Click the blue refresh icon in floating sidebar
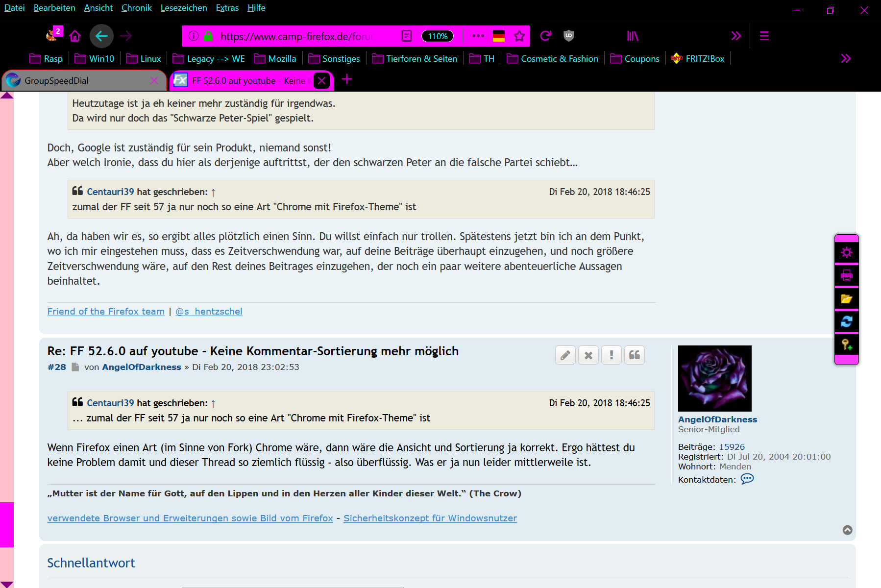The image size is (881, 588). tap(847, 321)
